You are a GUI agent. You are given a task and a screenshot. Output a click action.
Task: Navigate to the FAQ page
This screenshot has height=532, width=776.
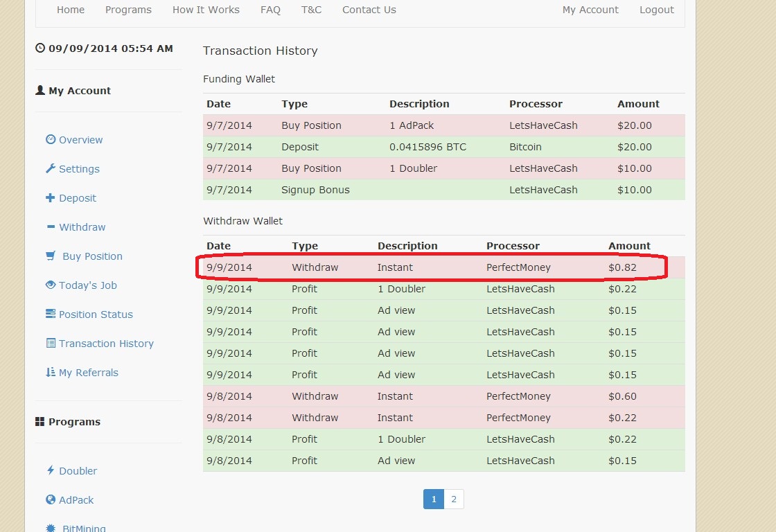coord(270,10)
